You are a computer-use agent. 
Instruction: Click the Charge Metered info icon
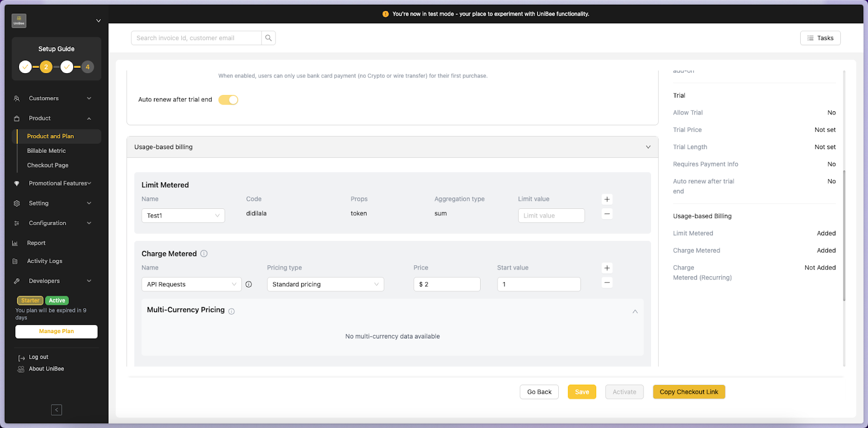point(204,253)
